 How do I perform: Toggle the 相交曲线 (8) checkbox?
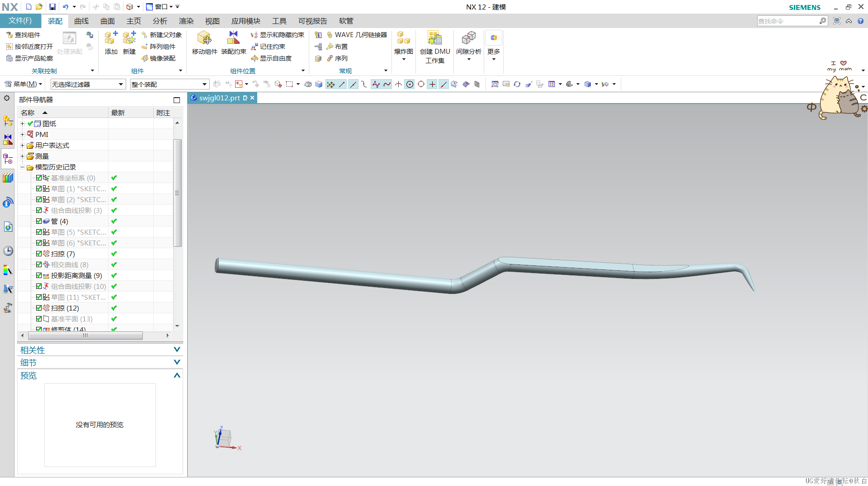coord(39,264)
